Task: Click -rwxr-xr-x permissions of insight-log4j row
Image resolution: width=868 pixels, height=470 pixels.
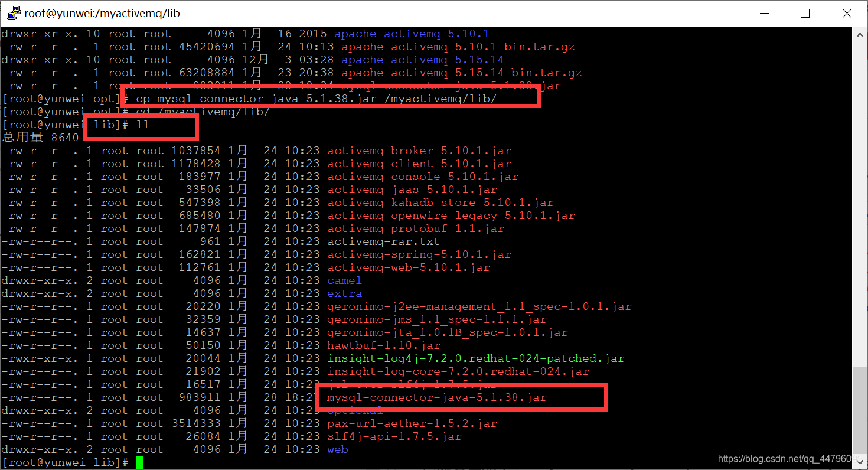Action: [x=40, y=358]
